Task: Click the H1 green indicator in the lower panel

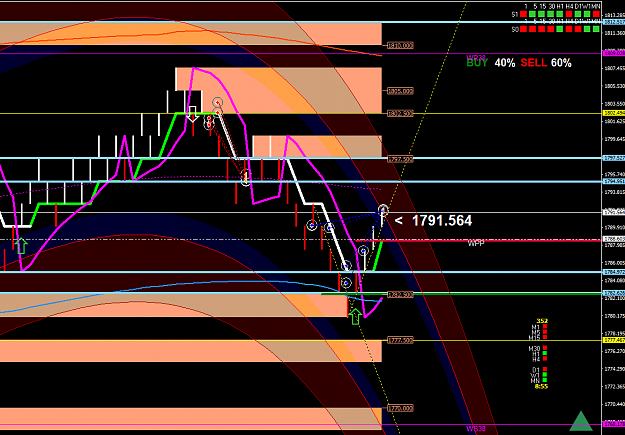Action: coord(545,353)
